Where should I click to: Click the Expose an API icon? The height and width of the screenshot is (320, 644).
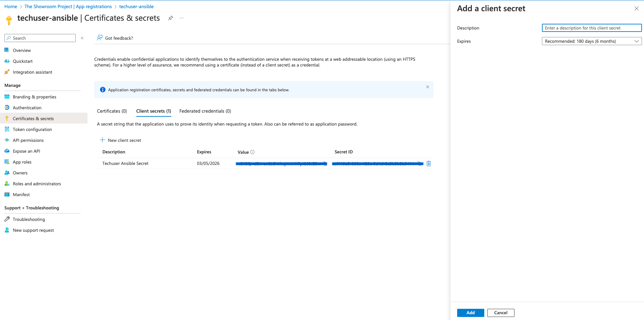7,151
